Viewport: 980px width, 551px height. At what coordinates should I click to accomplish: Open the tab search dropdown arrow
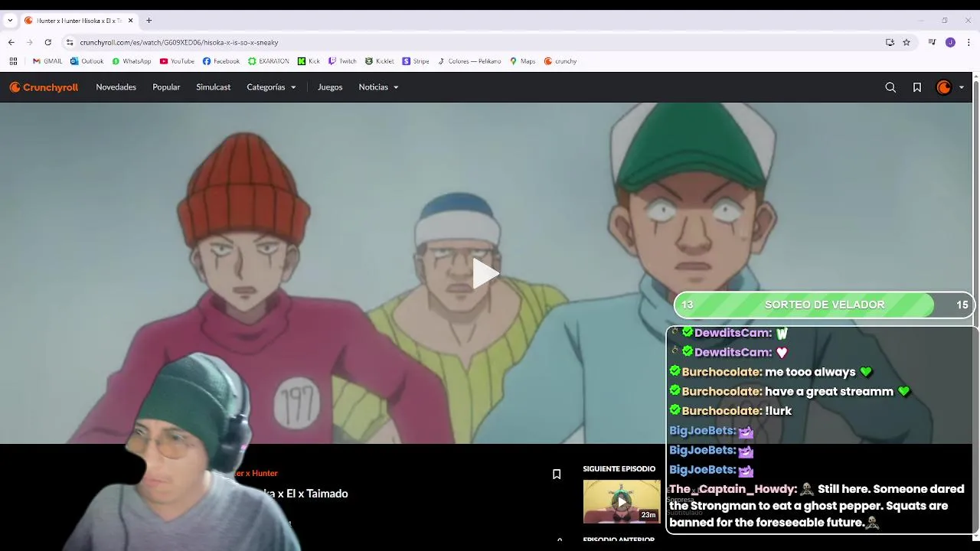pyautogui.click(x=10, y=21)
